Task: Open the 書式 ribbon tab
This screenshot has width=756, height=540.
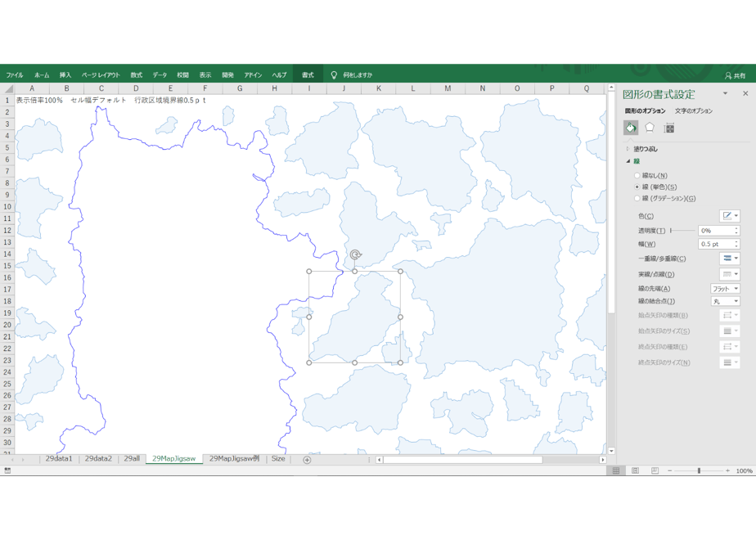Action: pyautogui.click(x=308, y=75)
